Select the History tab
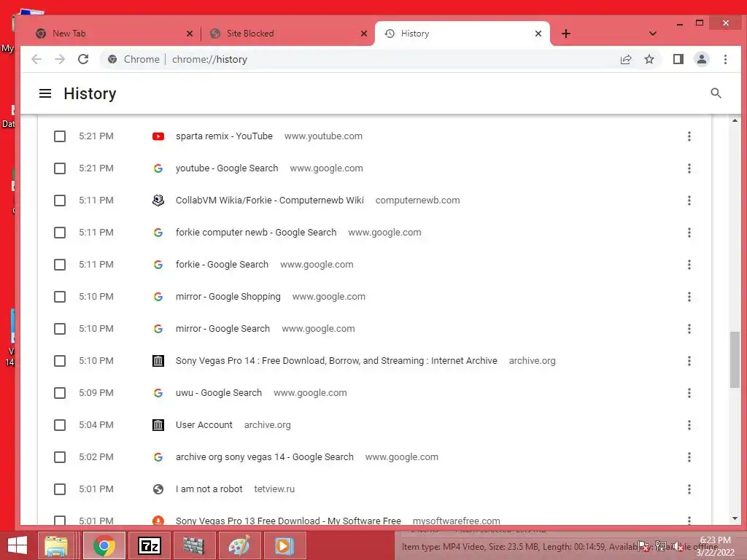Viewport: 747px width, 560px height. 462,34
